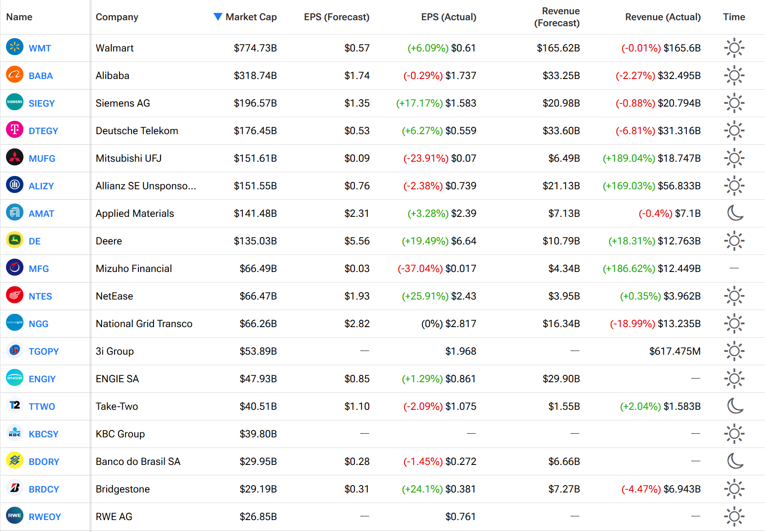Viewport: 765px width, 532px height.
Task: Select Bridgestone EPS forecast $0.31
Action: pyautogui.click(x=357, y=489)
